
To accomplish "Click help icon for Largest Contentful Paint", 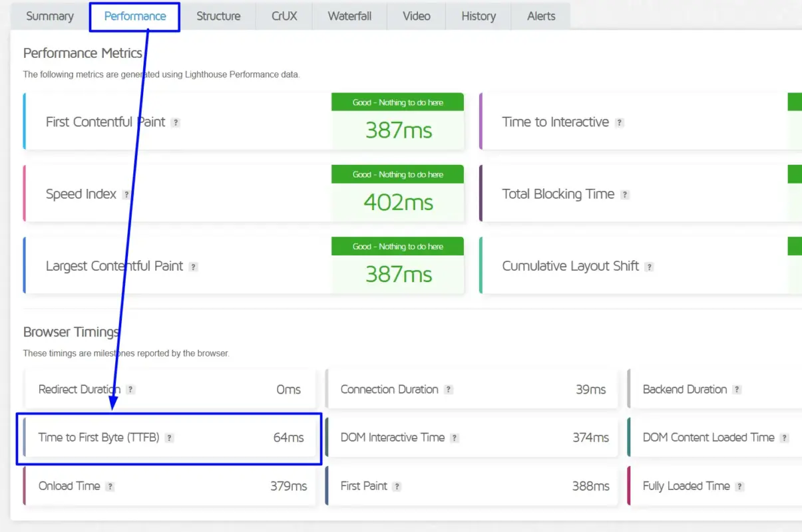I will (193, 267).
